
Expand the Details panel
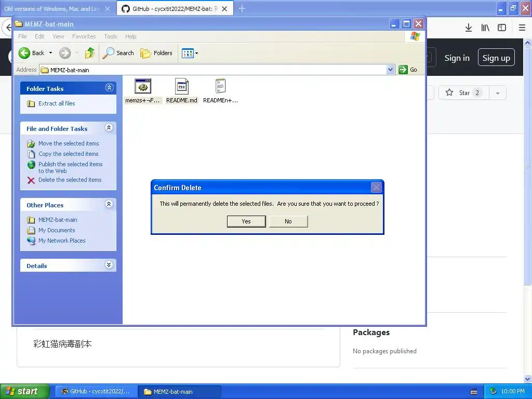(109, 265)
